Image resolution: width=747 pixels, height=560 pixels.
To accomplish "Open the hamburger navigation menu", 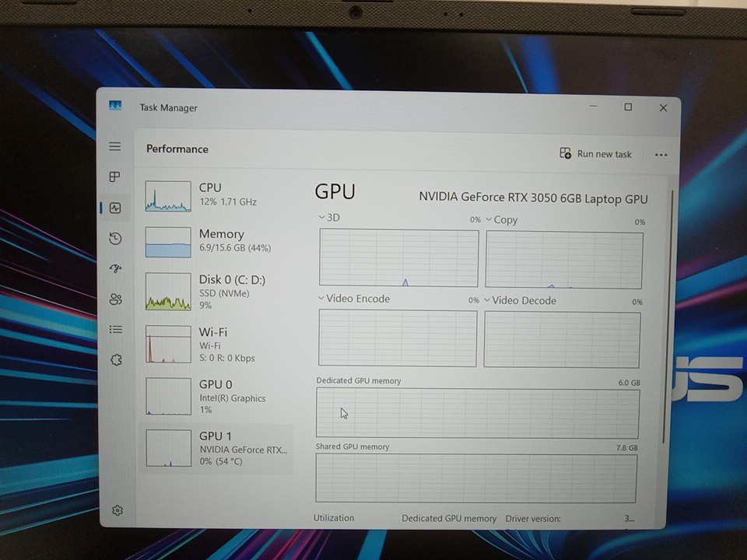I will (115, 146).
